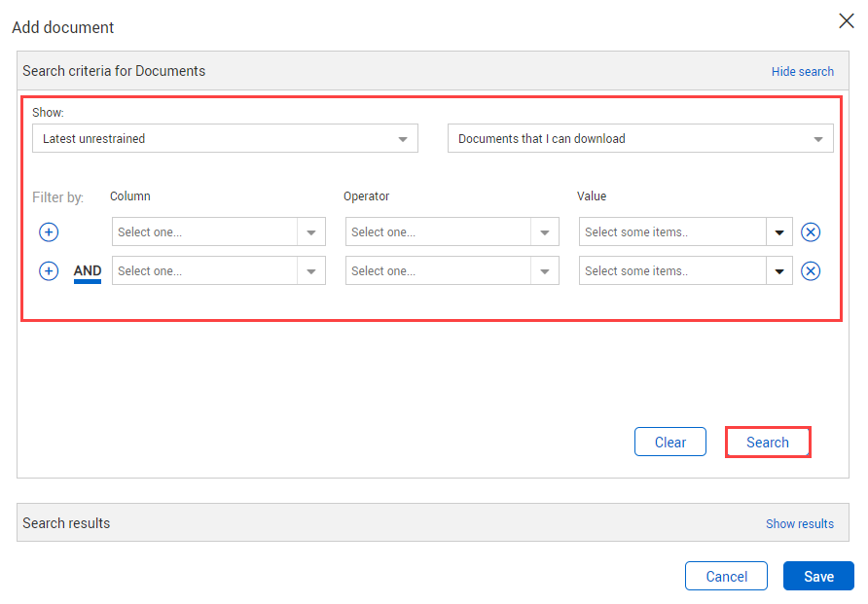Click the Hide search link
The image size is (868, 604).
tap(802, 71)
